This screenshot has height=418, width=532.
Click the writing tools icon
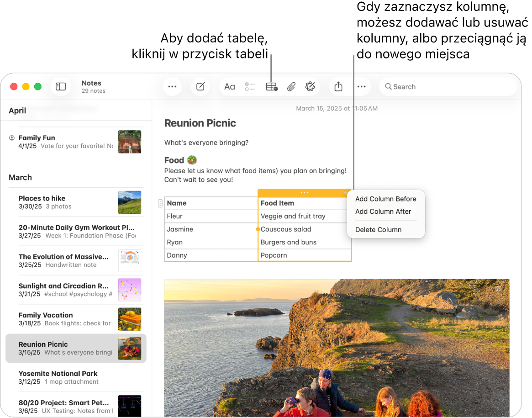(311, 87)
